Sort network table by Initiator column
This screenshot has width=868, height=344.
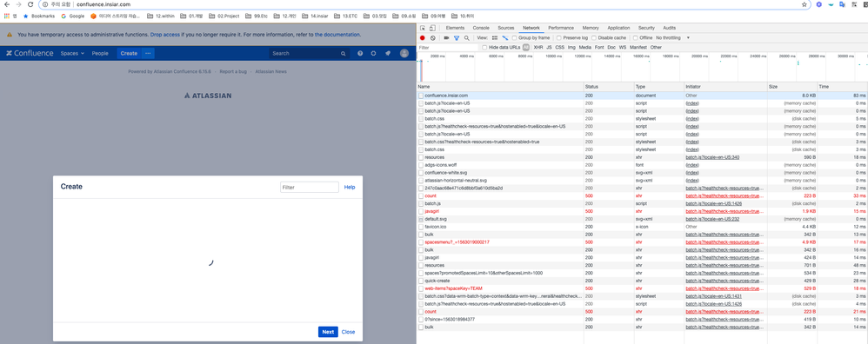(725, 87)
